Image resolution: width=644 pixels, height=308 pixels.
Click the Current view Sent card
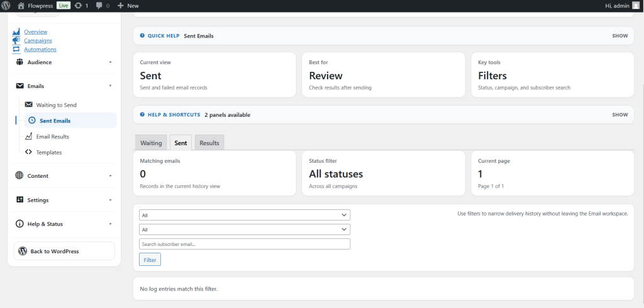214,75
